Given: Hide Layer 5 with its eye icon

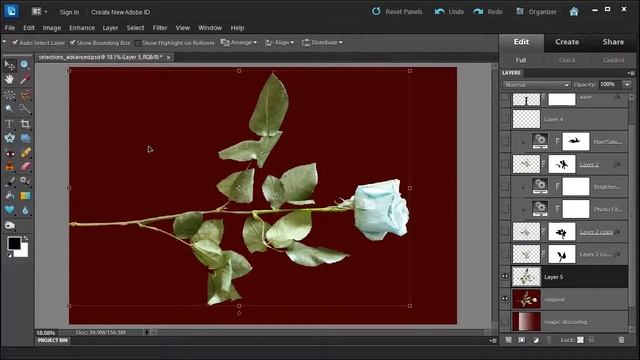Looking at the screenshot, I should (x=505, y=276).
